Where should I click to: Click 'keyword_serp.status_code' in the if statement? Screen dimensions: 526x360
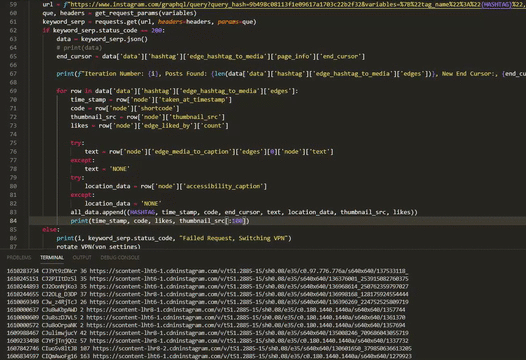[x=95, y=30]
